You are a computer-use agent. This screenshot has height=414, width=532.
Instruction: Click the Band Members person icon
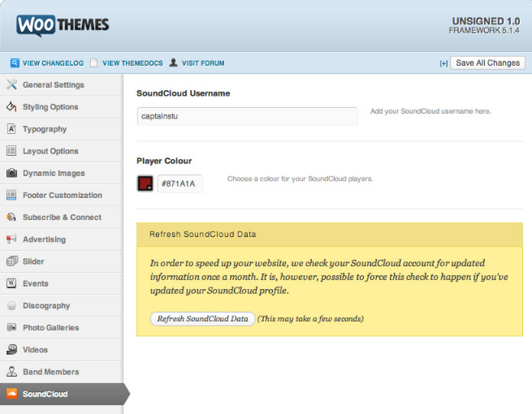click(x=11, y=372)
